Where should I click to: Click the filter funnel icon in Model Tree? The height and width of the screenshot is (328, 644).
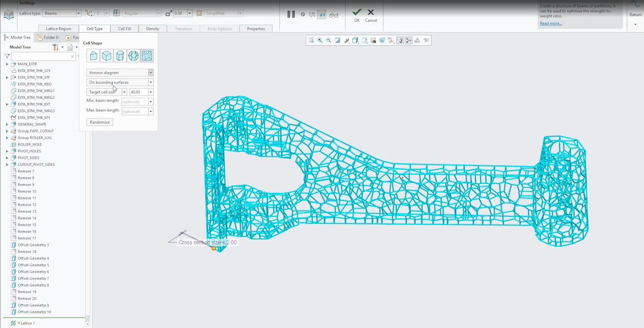tap(7, 57)
